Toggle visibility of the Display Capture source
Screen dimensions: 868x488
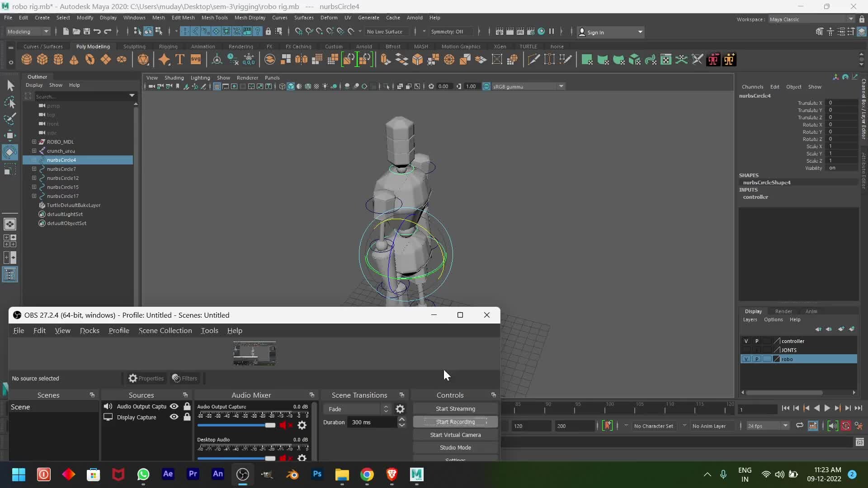[x=174, y=417]
